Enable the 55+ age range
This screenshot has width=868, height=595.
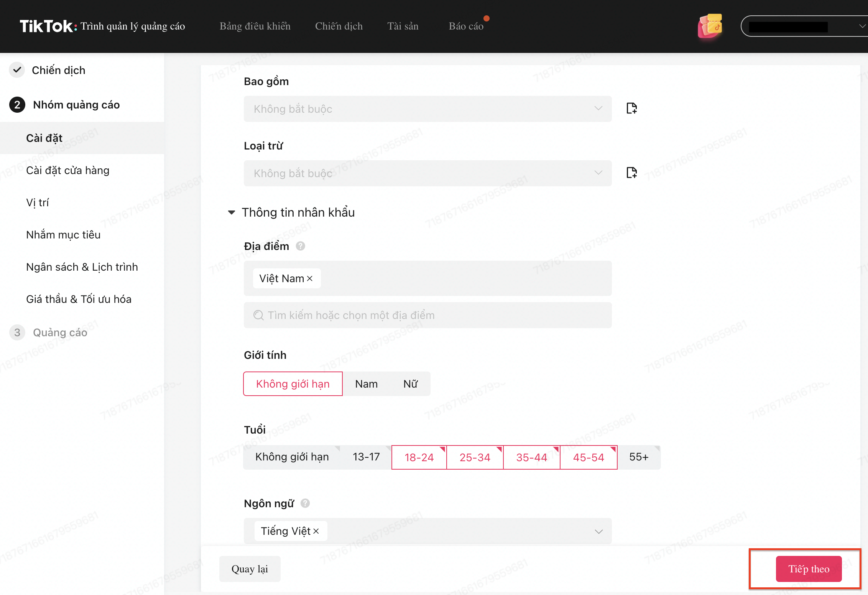tap(639, 457)
